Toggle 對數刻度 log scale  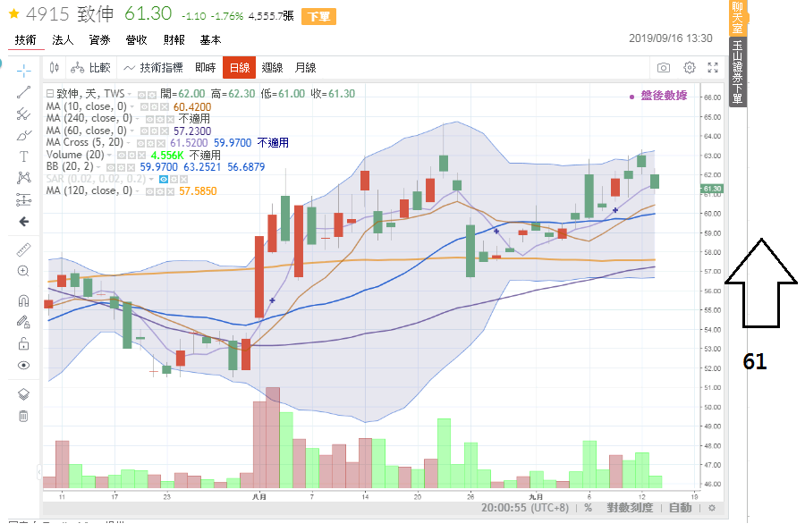click(x=630, y=508)
